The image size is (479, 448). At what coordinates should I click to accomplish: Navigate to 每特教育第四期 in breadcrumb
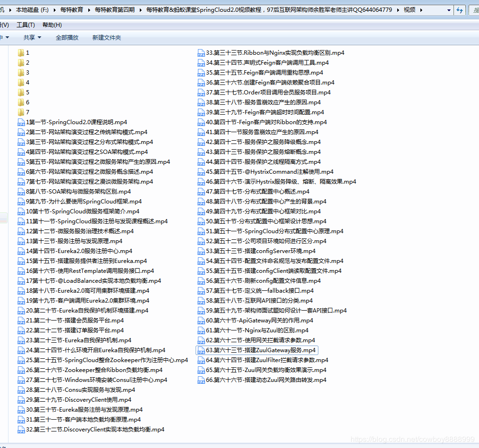pos(115,10)
